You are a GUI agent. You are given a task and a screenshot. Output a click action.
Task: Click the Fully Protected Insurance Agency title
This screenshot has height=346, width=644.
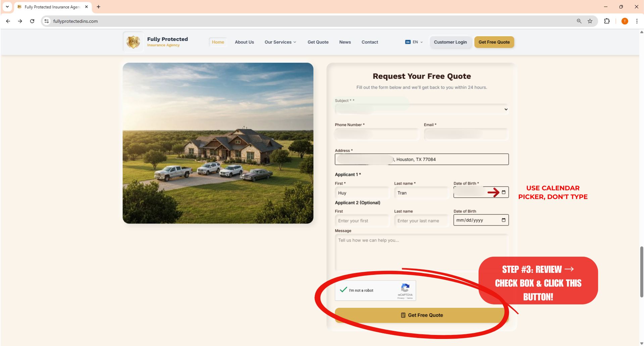tap(167, 42)
